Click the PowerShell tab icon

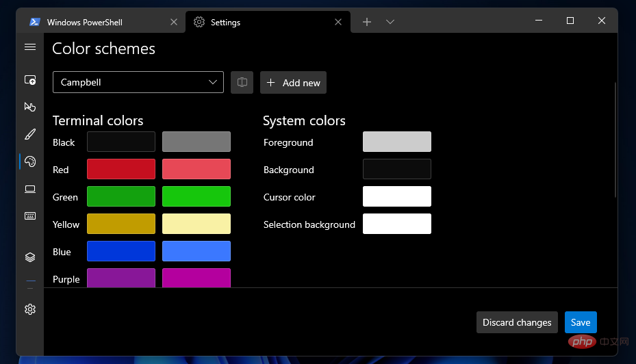(35, 22)
